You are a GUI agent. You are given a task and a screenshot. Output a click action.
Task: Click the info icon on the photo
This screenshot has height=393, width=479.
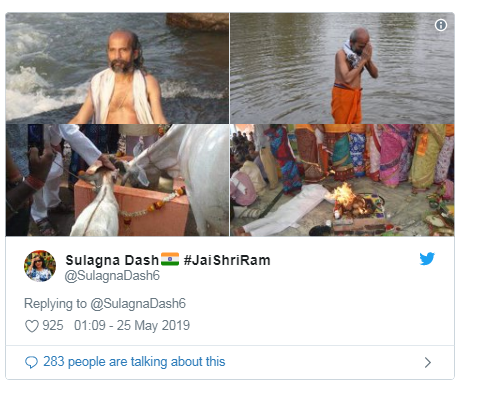(441, 25)
